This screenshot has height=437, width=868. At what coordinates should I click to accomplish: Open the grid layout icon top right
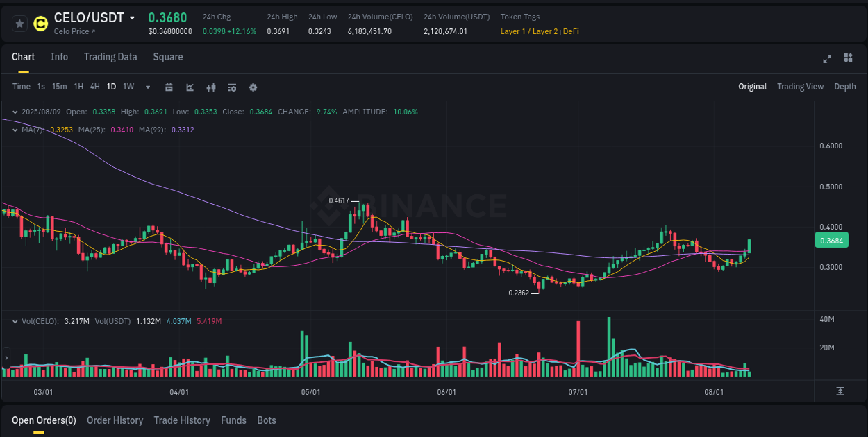[x=848, y=59]
